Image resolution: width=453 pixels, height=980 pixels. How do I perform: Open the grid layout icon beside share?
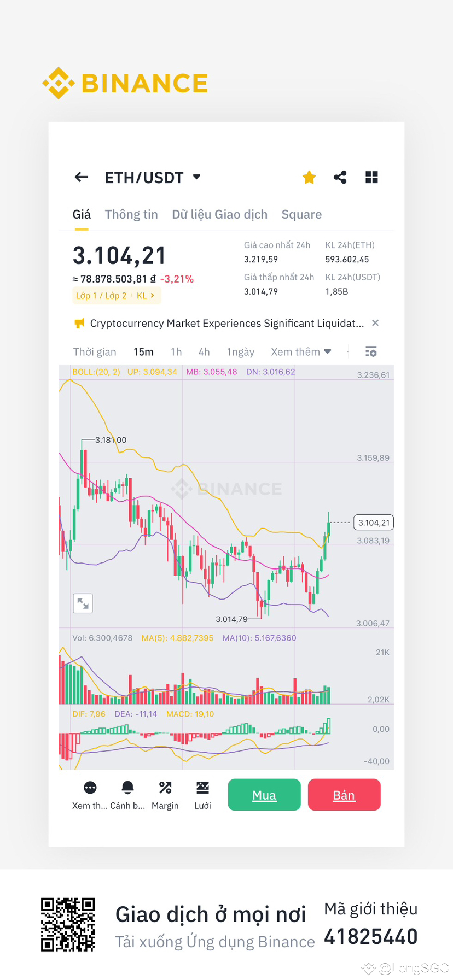click(371, 177)
